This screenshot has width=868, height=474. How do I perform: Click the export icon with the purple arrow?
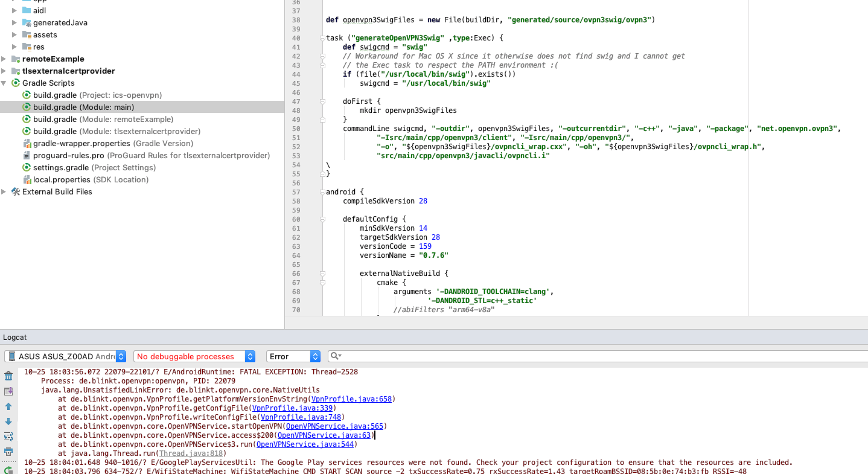click(8, 390)
